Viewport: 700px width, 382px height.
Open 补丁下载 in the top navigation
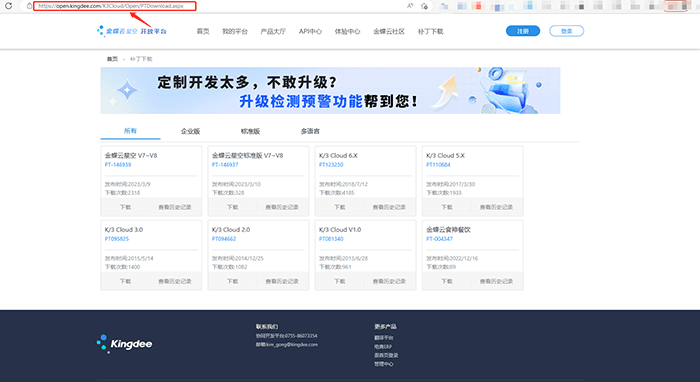[430, 31]
